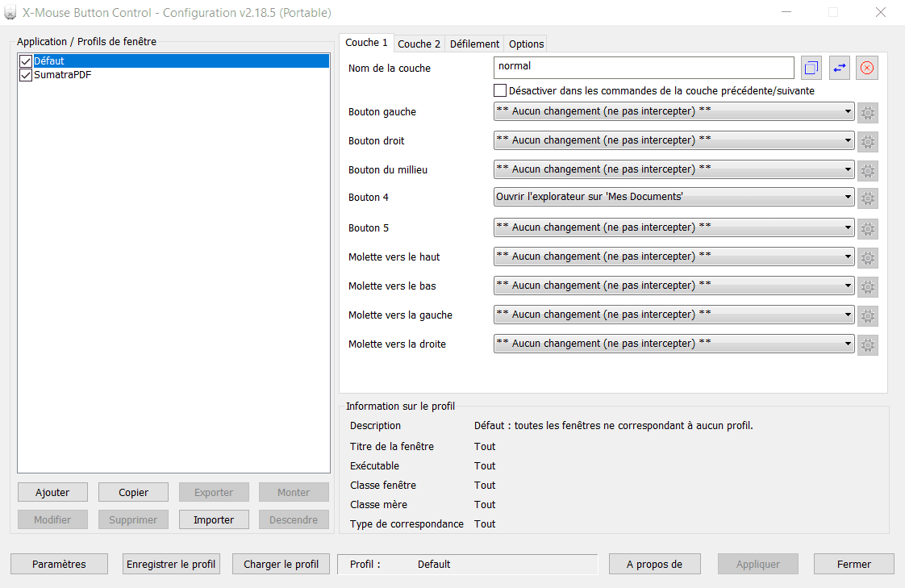Viewport: 905px width, 588px height.
Task: Click the Enregistrer le profil button
Action: coord(171,564)
